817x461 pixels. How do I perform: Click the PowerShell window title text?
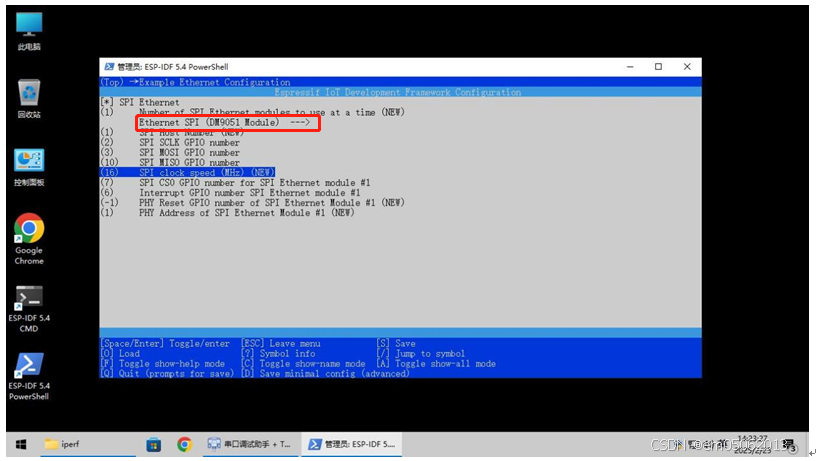pyautogui.click(x=172, y=67)
